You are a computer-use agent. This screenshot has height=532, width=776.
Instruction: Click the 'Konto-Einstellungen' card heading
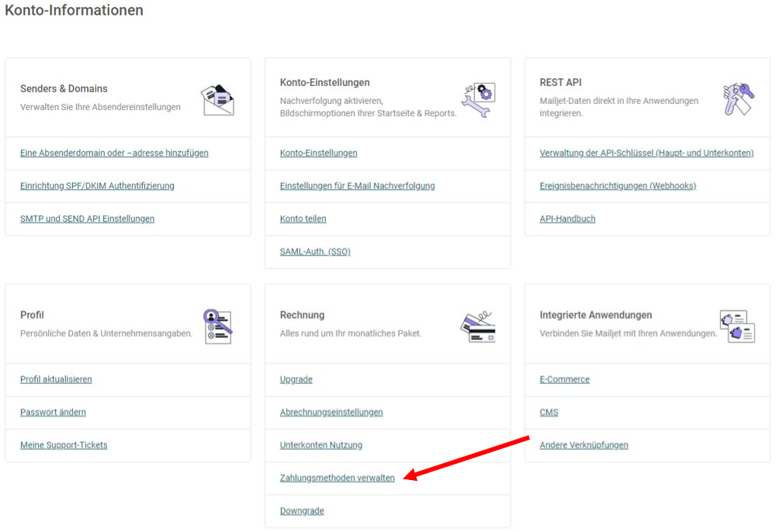coord(324,82)
